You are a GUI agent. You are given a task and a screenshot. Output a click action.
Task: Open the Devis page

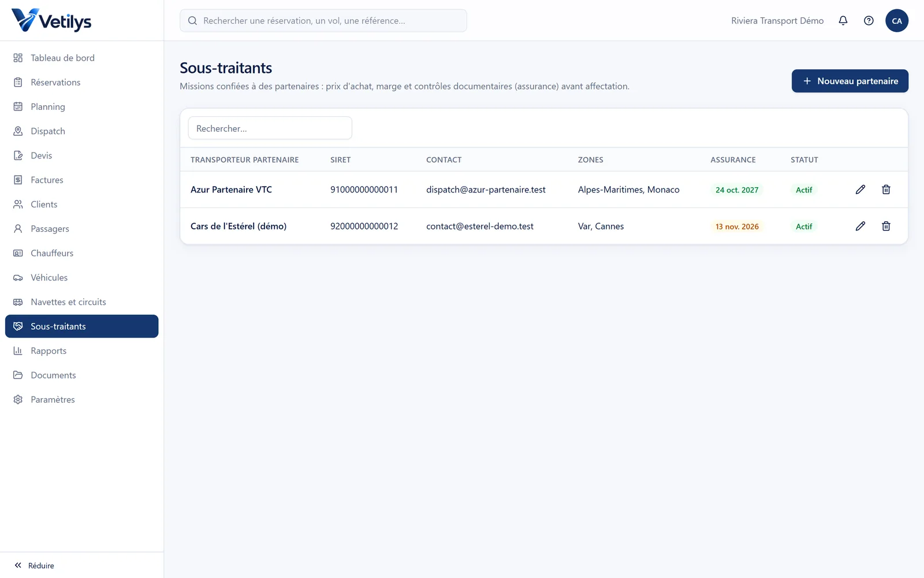pos(81,155)
